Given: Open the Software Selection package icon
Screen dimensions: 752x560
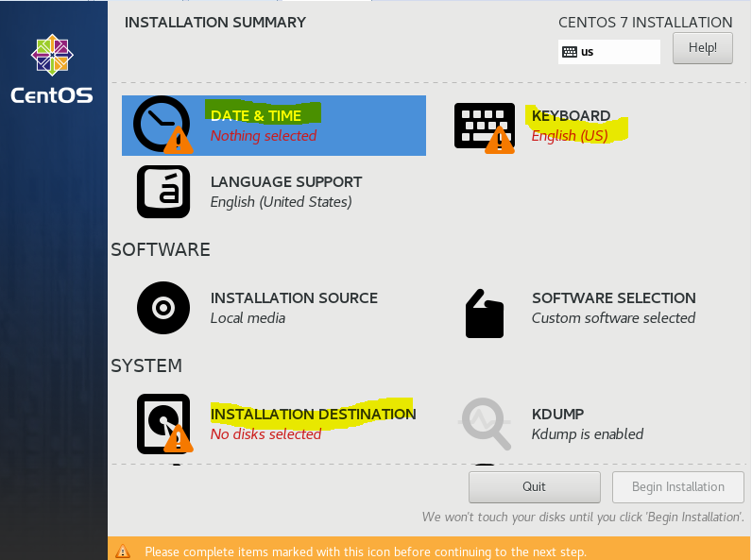Looking at the screenshot, I should tap(485, 314).
